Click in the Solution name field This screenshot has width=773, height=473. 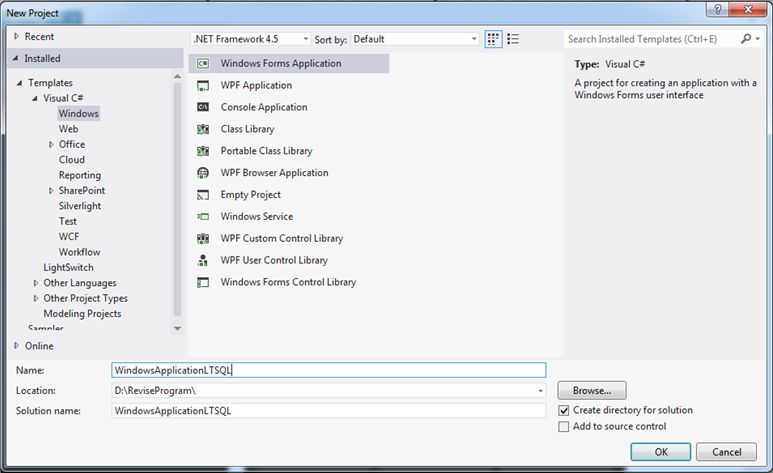pos(329,411)
